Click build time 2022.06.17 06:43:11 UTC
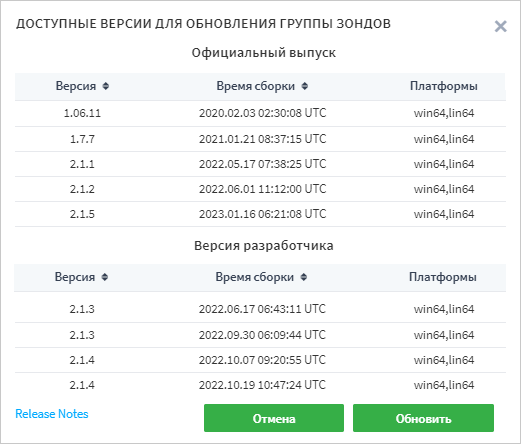The height and width of the screenshot is (444, 521). (x=262, y=309)
